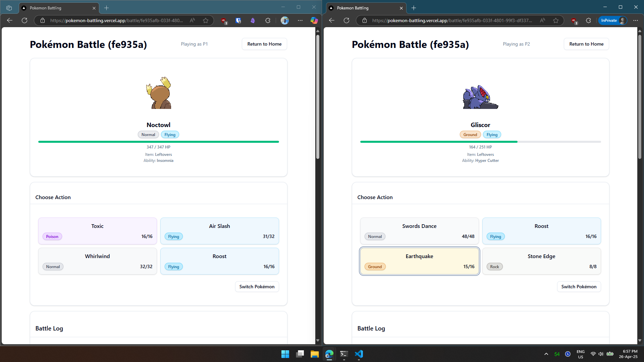Close Pokemon Battling tab in right browser
Viewport: 644px width, 362px height.
tap(401, 8)
